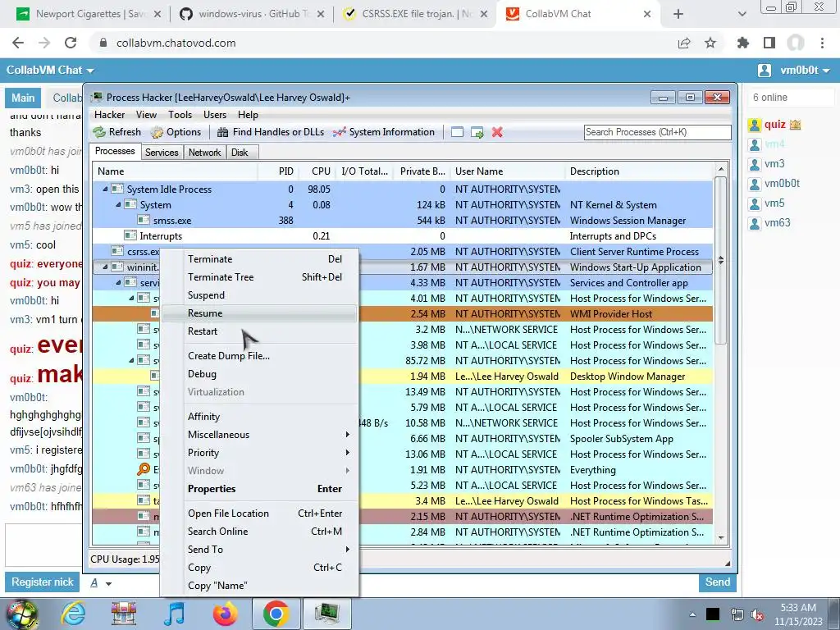The image size is (840, 630).
Task: Switch to the windows-virus GitHub tab
Action: point(251,14)
